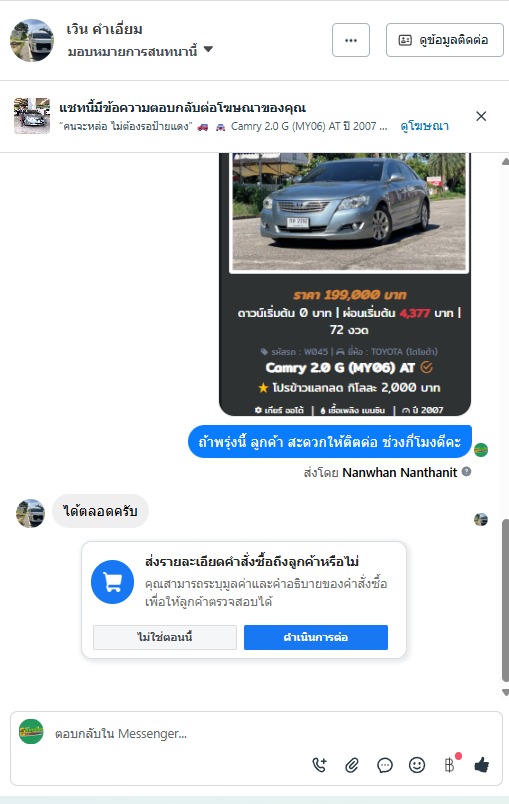Click เวิน คำเอี่ยม profile picture in header
The width and height of the screenshot is (509, 804).
(32, 41)
